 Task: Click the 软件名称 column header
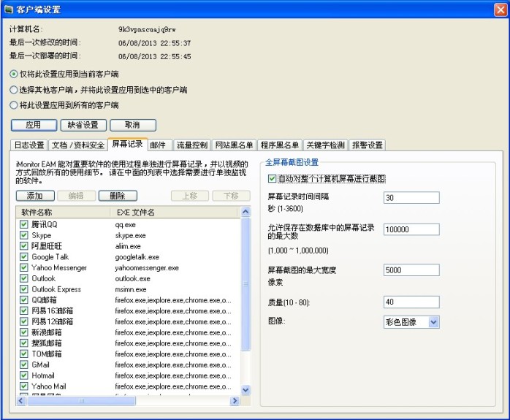63,213
